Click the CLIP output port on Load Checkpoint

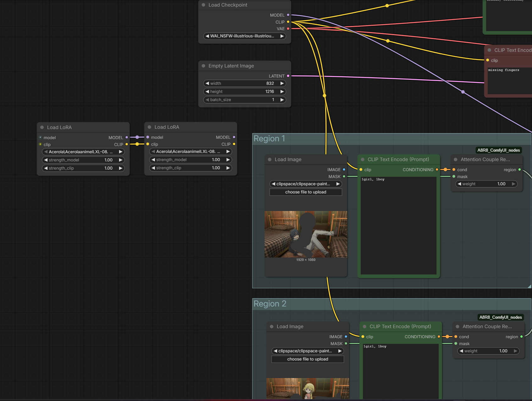(288, 22)
